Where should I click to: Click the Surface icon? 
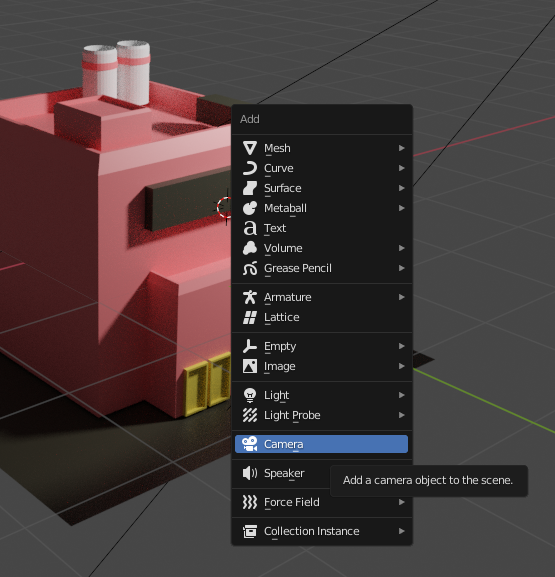[x=250, y=188]
